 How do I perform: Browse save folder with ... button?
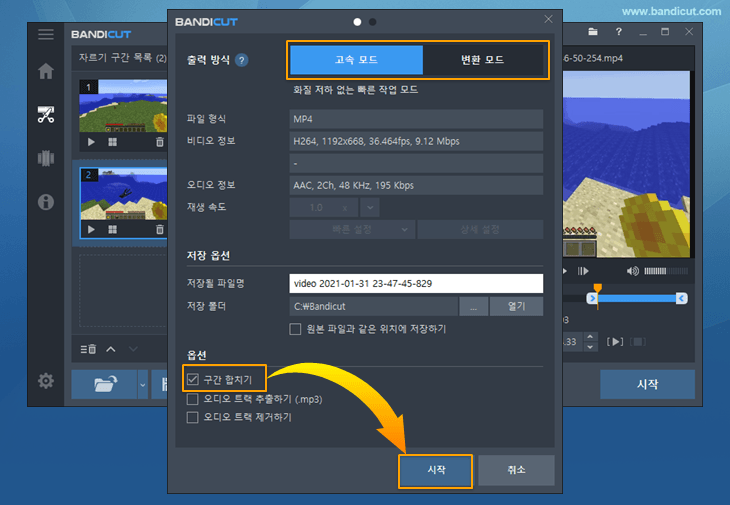[473, 306]
